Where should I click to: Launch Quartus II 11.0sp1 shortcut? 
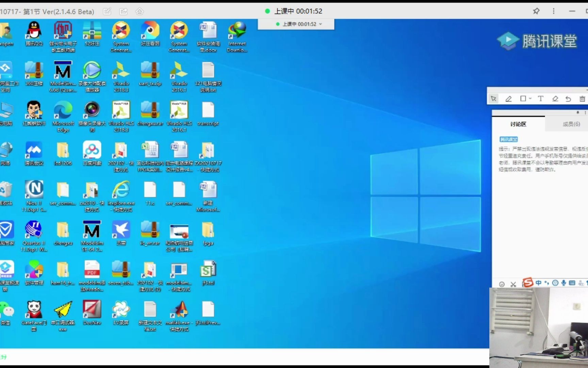click(34, 236)
